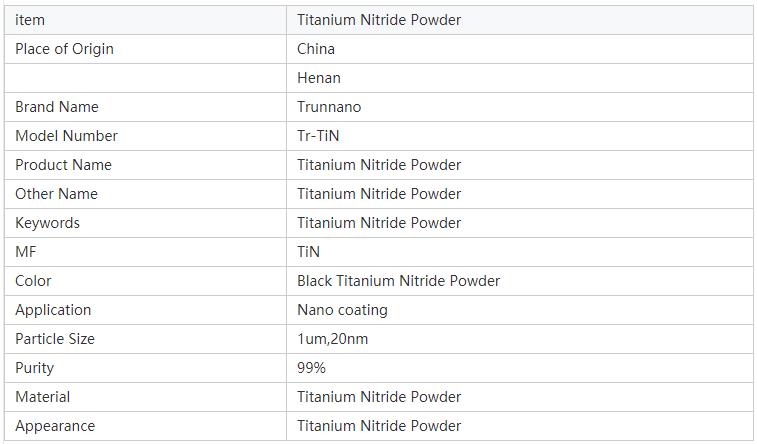Select the "Tr-TiN" model value
Screen dimensions: 757x444
coord(318,136)
